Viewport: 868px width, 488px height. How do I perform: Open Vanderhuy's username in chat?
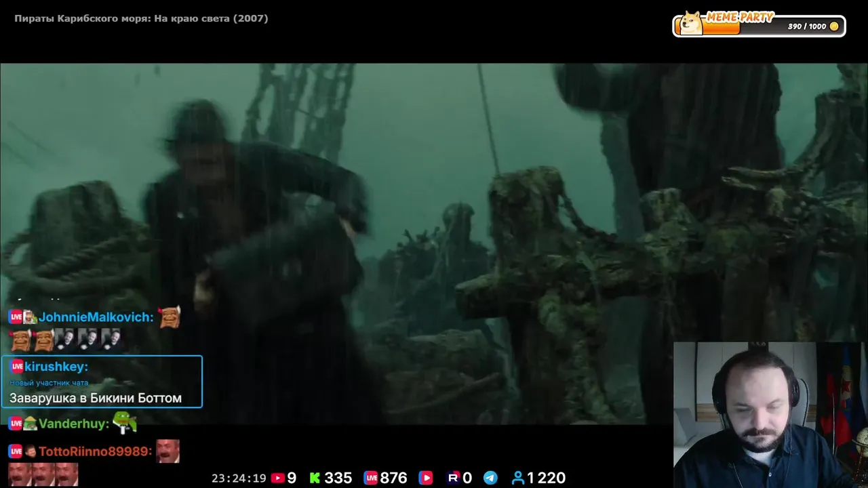coord(74,424)
